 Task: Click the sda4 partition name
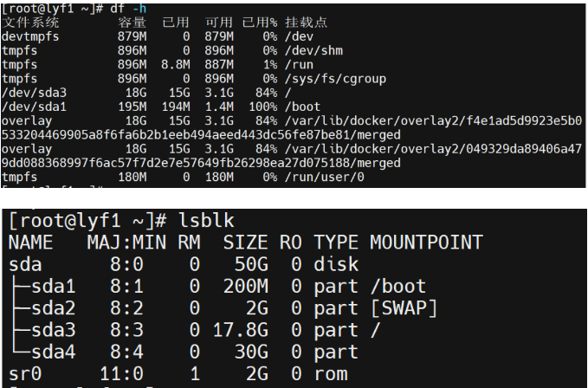[53, 352]
